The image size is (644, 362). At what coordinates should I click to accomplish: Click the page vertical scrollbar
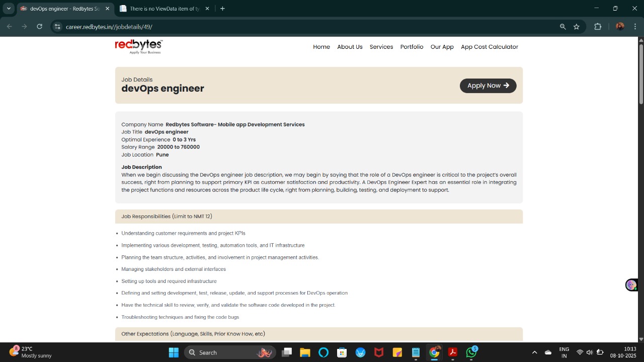[641, 76]
